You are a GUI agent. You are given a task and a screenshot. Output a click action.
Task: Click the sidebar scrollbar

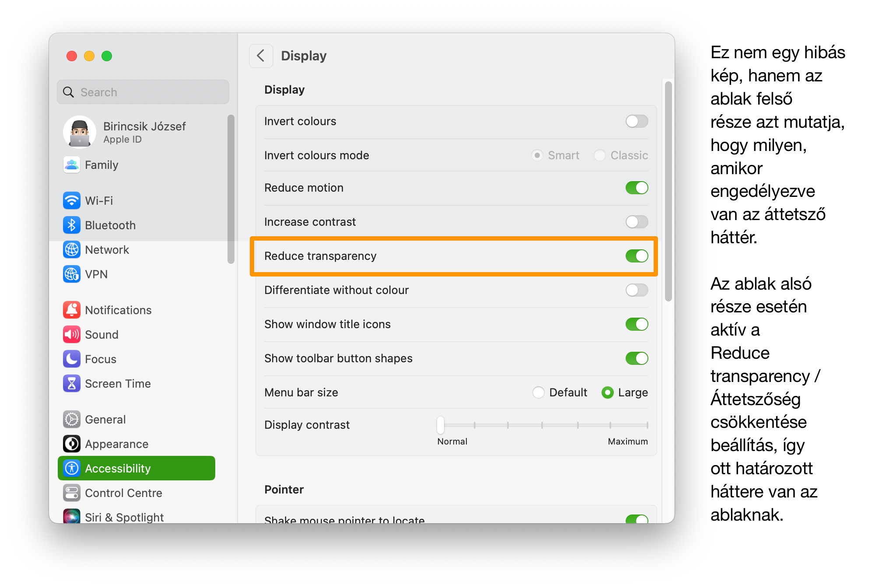[x=231, y=189]
